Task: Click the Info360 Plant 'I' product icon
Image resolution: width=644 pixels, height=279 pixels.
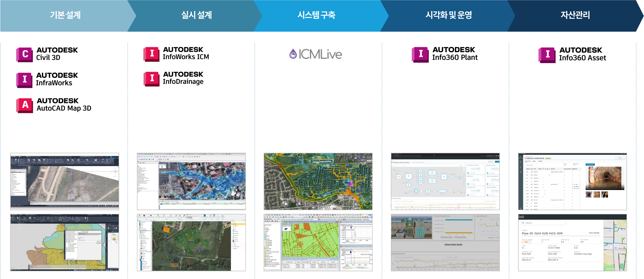Action: pos(420,55)
